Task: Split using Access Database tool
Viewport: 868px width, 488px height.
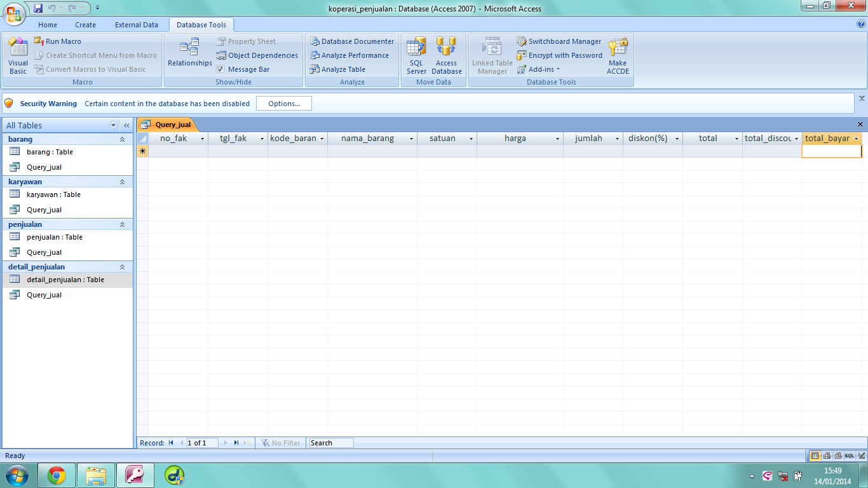Action: coord(446,56)
